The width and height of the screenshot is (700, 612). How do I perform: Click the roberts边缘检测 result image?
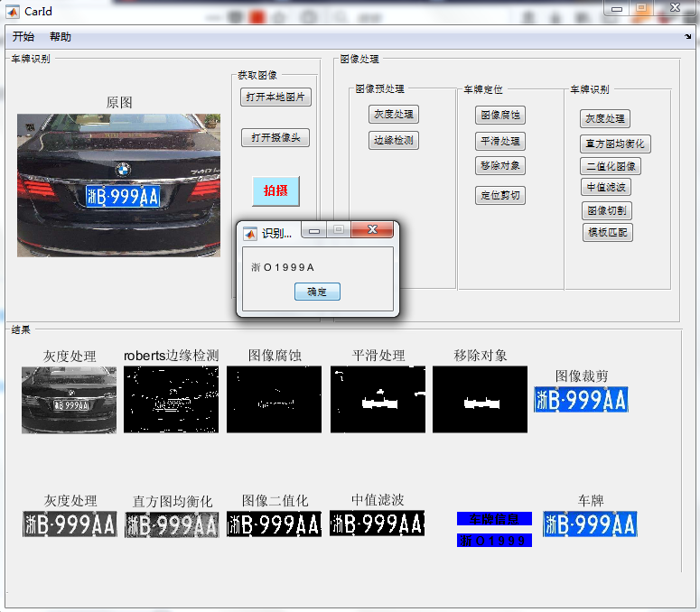(172, 400)
